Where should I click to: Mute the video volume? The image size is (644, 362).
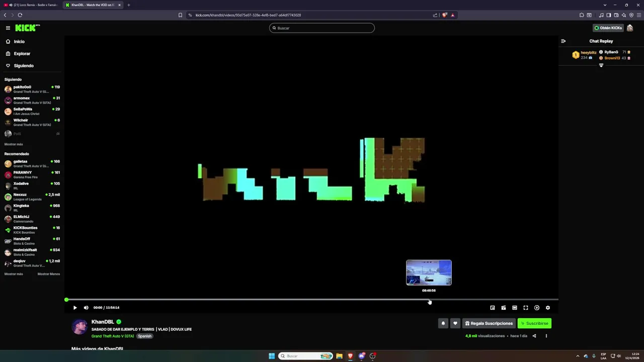pyautogui.click(x=86, y=308)
